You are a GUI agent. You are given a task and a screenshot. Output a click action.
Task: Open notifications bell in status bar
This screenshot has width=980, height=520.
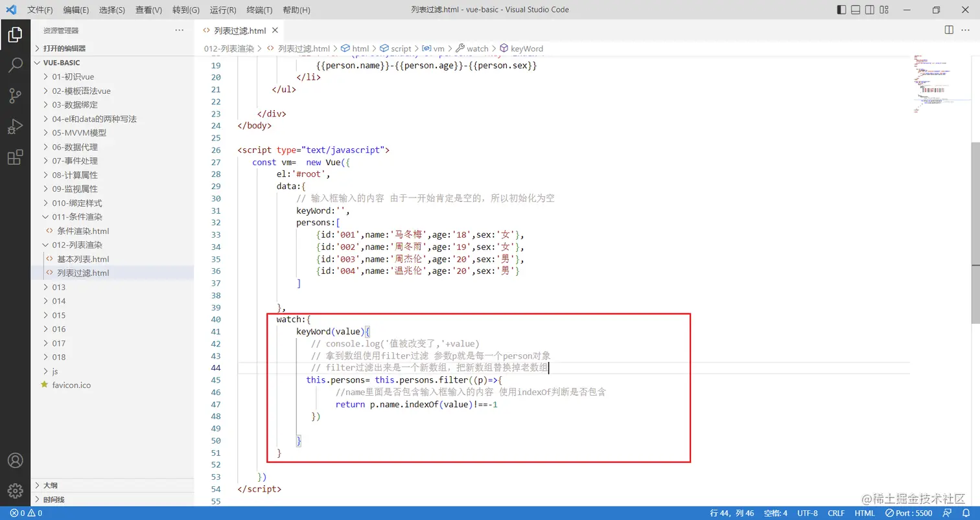click(x=966, y=513)
